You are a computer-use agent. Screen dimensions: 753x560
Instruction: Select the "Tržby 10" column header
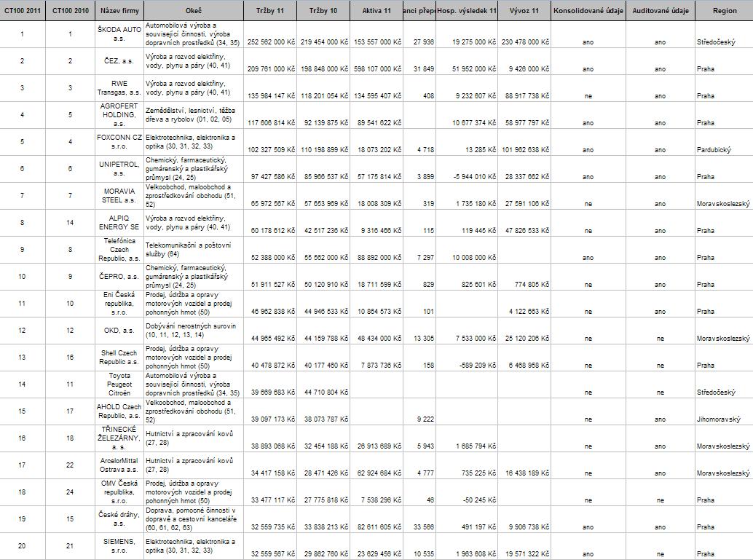(x=323, y=11)
